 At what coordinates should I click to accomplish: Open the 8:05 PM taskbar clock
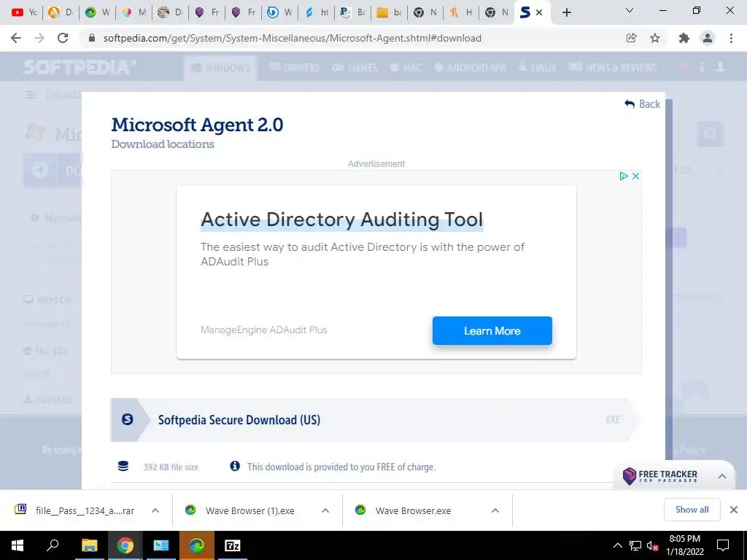(x=684, y=545)
